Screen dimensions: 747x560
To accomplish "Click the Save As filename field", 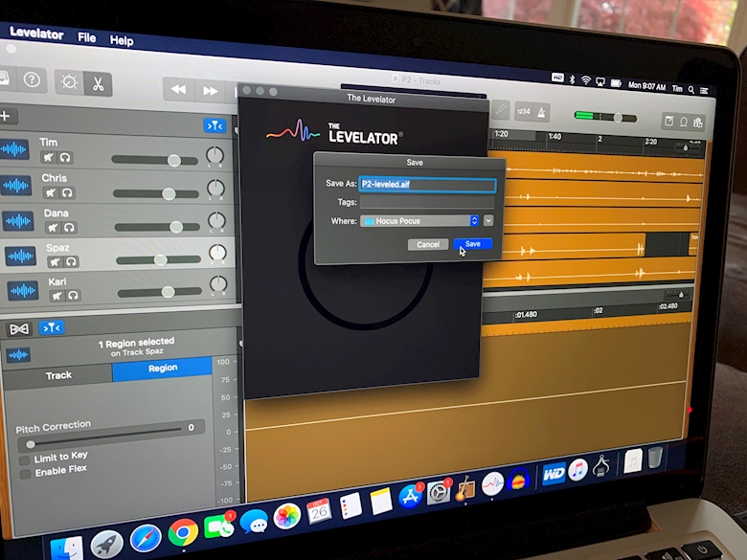I will 427,185.
